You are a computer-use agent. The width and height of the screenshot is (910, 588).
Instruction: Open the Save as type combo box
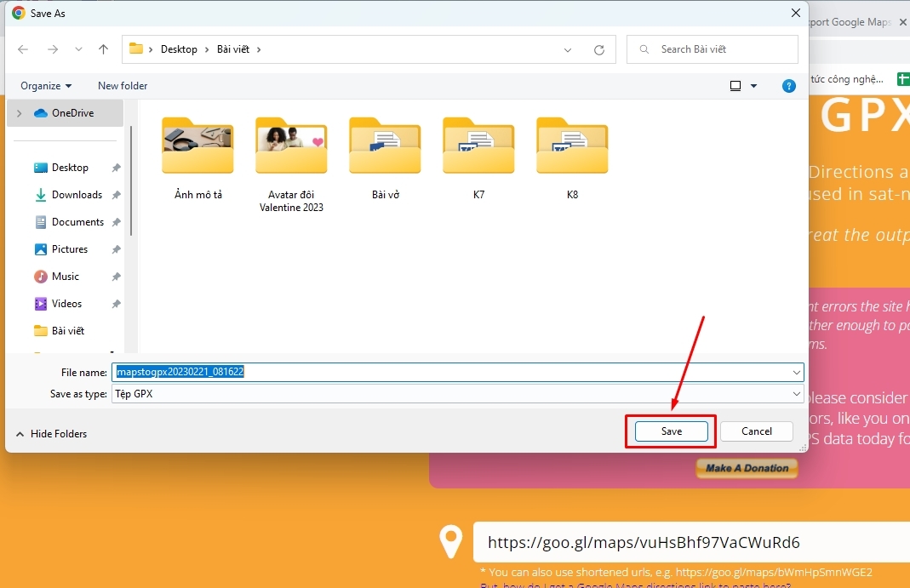pos(457,394)
